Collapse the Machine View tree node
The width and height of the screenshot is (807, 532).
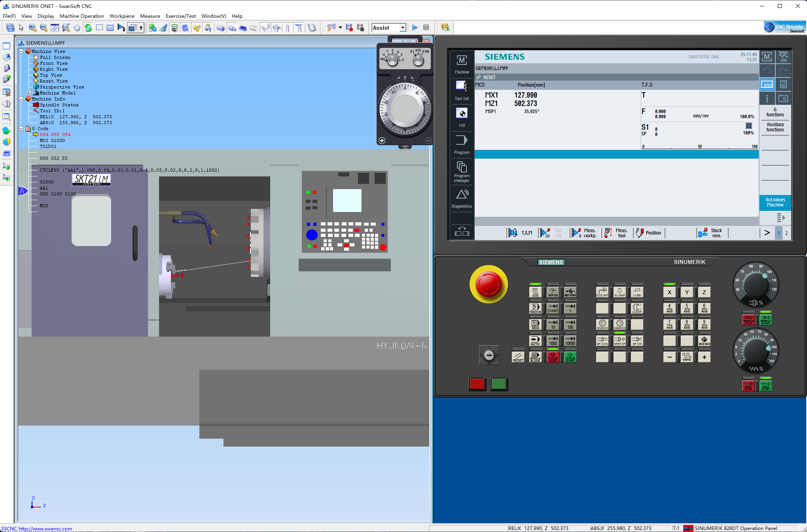pyautogui.click(x=21, y=51)
